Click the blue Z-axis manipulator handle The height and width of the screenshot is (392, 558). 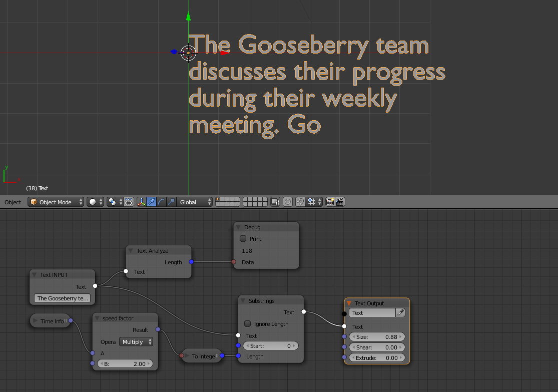coord(174,52)
